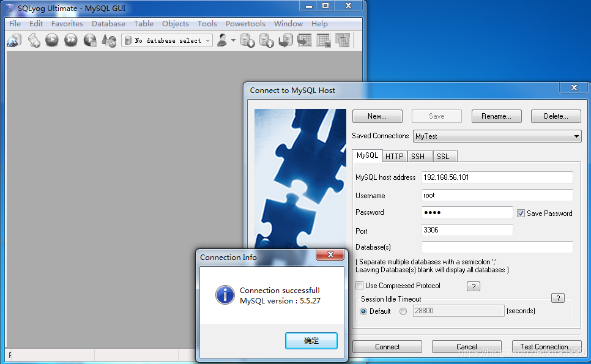Viewport: 591px width, 364px height.
Task: Select the custom timeout seconds radio button
Action: pos(403,311)
